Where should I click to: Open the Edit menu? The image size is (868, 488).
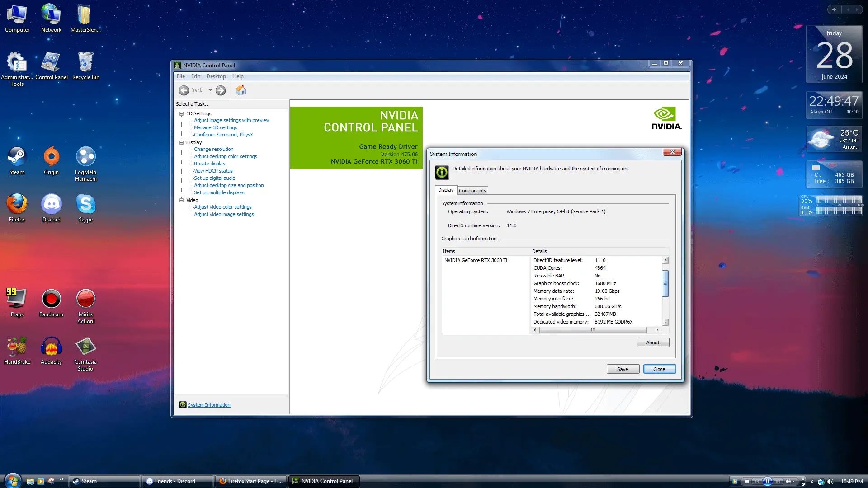point(195,76)
